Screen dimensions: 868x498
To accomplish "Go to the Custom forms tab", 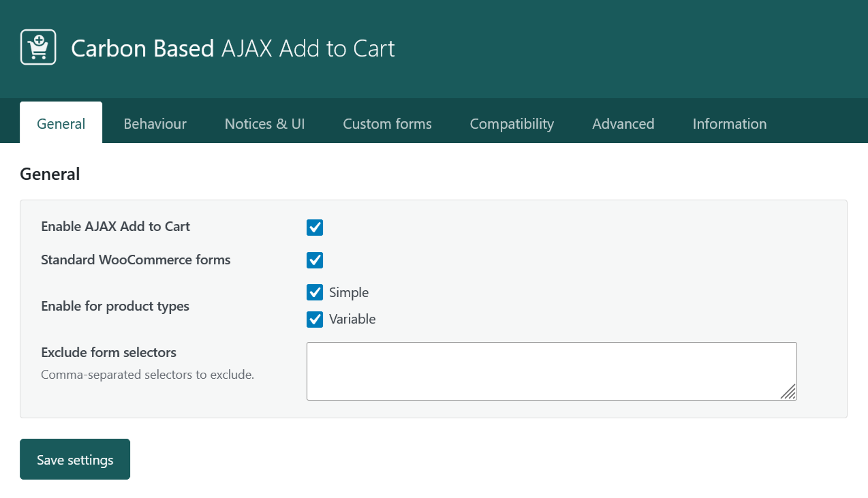I will (388, 123).
